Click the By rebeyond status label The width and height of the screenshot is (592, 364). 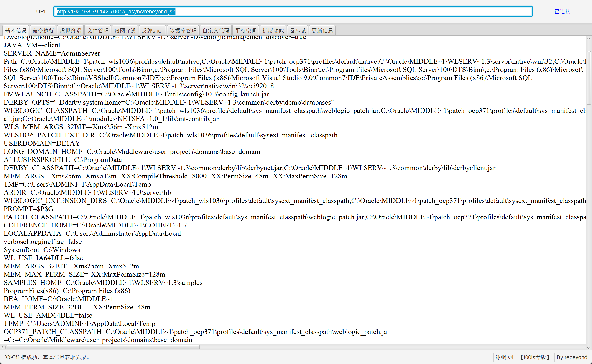click(572, 357)
